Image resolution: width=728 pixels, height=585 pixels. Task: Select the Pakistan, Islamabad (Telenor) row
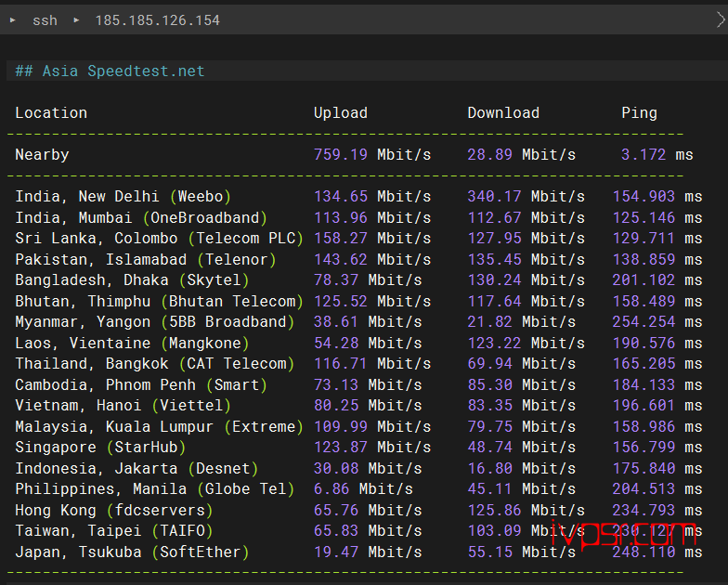pyautogui.click(x=358, y=260)
